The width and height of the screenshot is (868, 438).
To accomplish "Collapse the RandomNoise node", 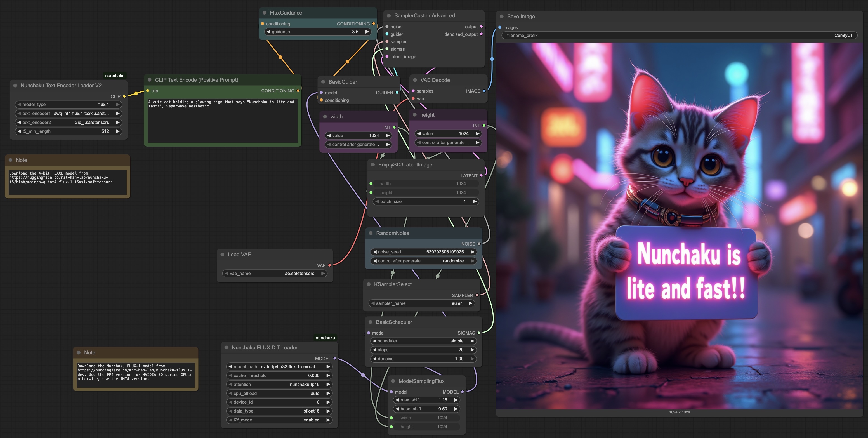I will point(371,233).
